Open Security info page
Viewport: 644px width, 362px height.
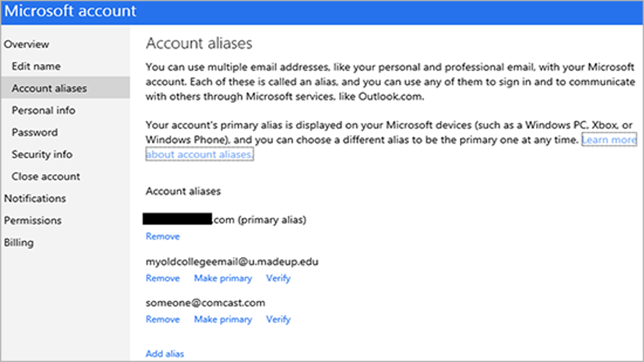coord(42,154)
